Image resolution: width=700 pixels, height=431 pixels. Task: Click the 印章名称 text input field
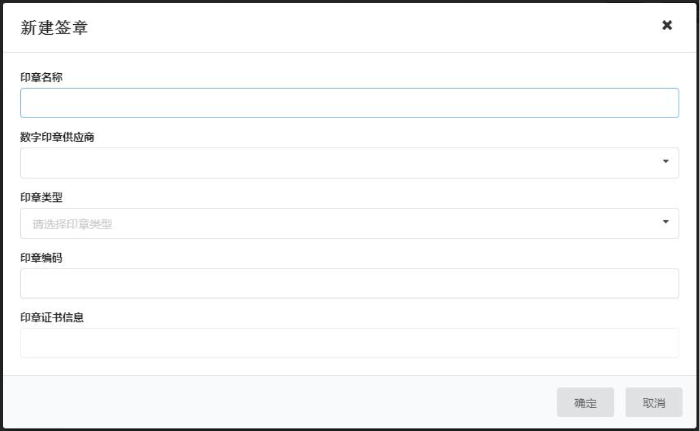pyautogui.click(x=349, y=103)
